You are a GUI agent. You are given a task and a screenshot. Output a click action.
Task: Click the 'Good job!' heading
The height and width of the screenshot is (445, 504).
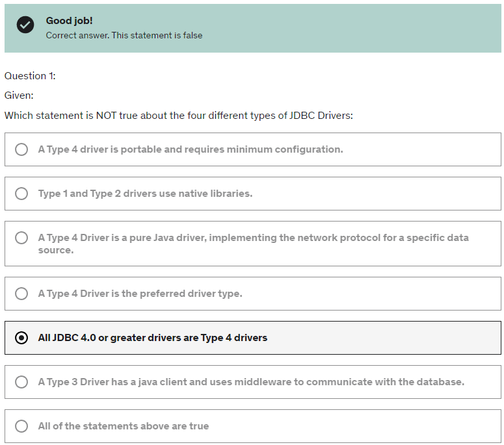(x=69, y=21)
